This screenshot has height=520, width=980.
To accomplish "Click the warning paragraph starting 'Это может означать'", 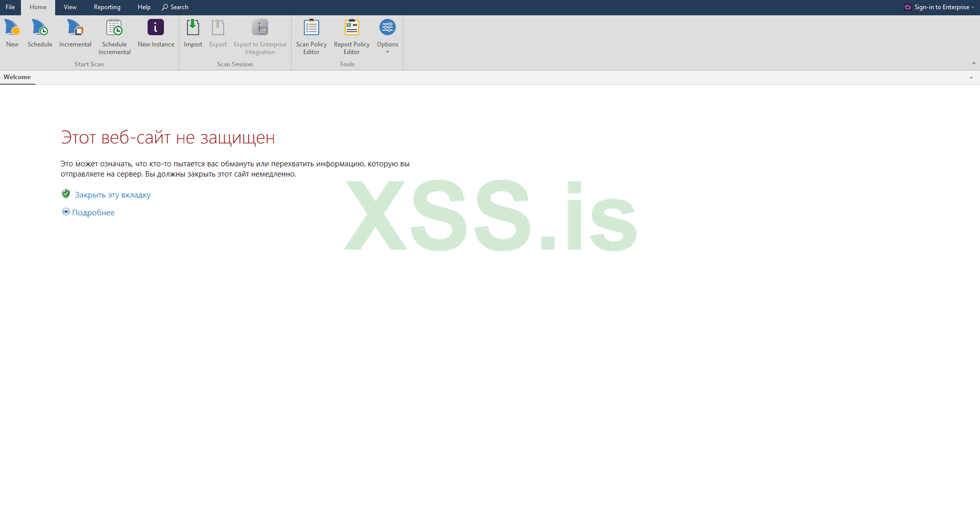I will tap(235, 169).
